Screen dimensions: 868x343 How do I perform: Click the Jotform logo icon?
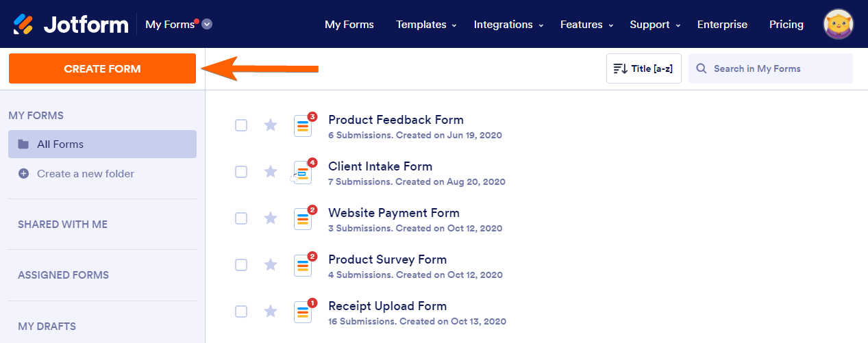point(23,25)
